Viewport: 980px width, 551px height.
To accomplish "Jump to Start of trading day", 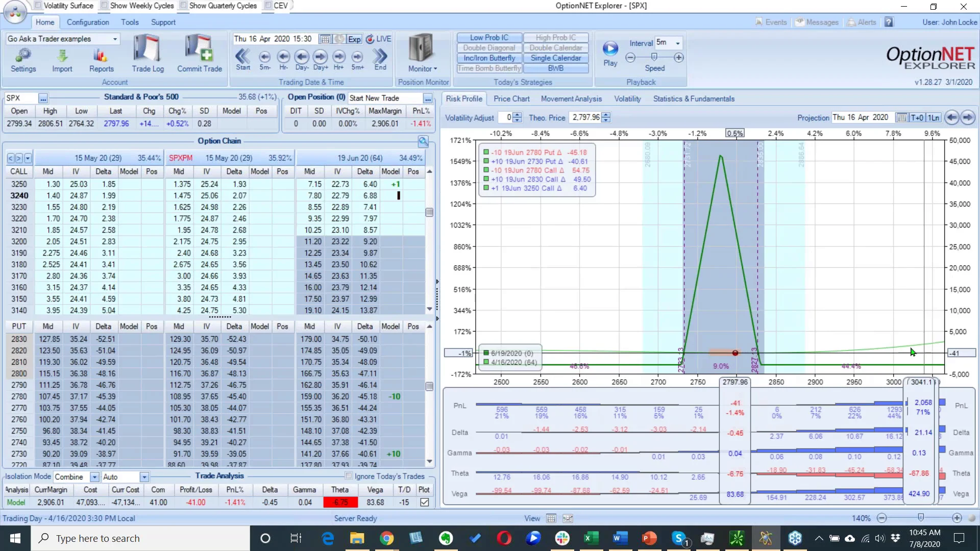I will 243,59.
